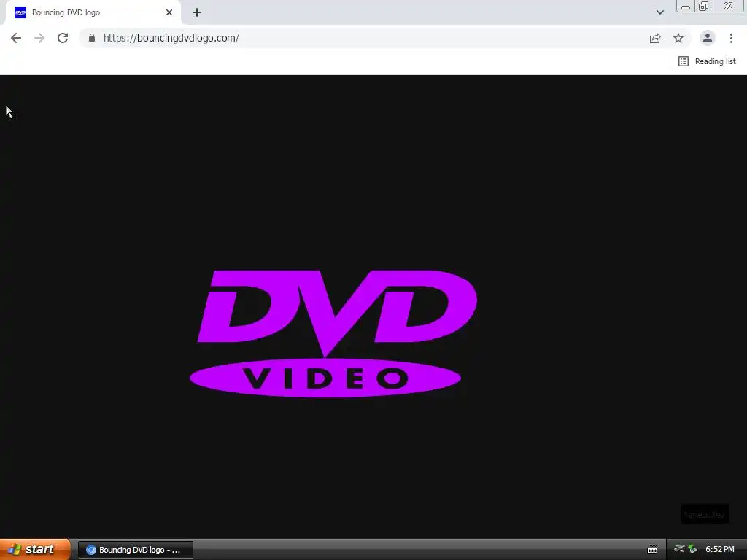Click the green shield tray icon

pyautogui.click(x=692, y=549)
